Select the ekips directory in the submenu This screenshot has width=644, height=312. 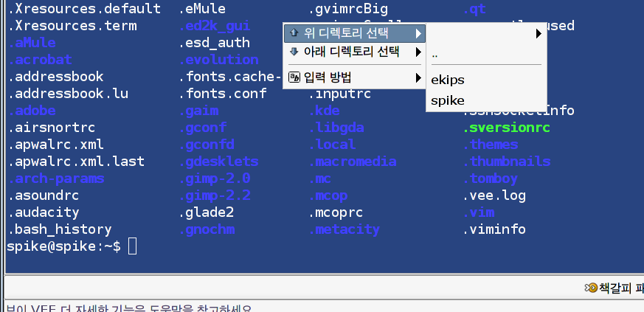click(x=447, y=80)
